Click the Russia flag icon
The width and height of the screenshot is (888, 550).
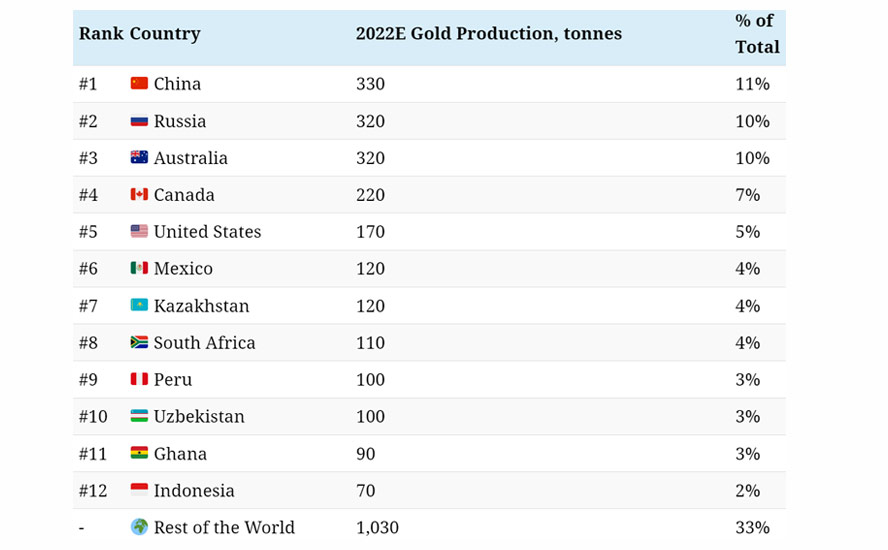coord(139,121)
